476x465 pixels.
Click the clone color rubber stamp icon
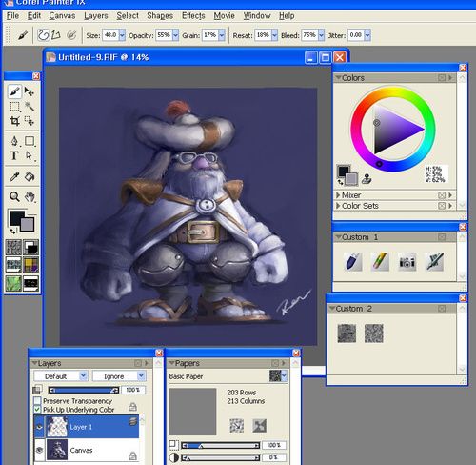tap(367, 179)
